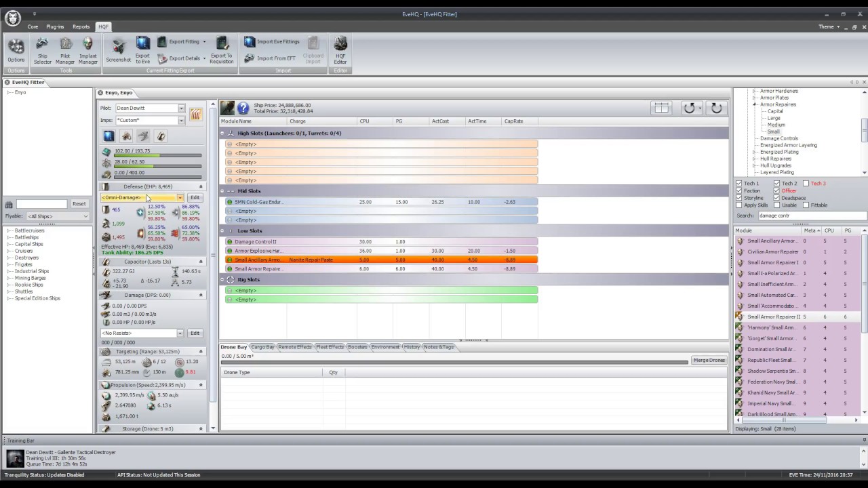Collapse the Defense panel section
This screenshot has height=488, width=868.
pos(201,186)
